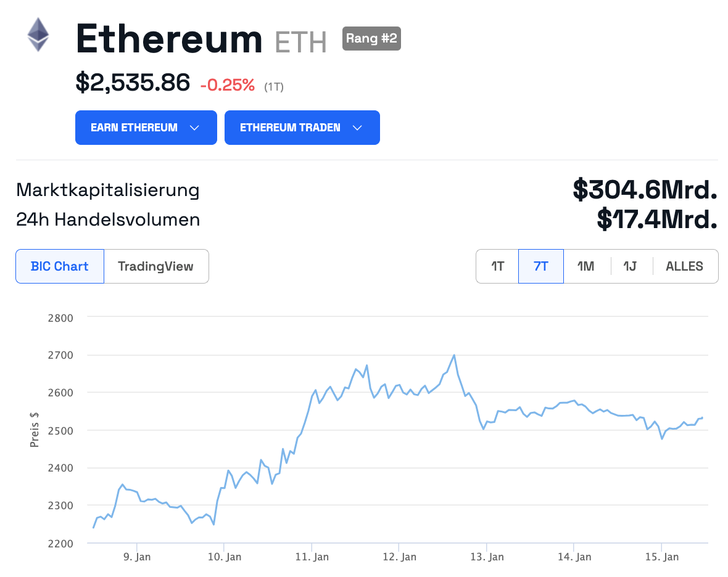
Task: Show the ALLES full history range
Action: [684, 266]
